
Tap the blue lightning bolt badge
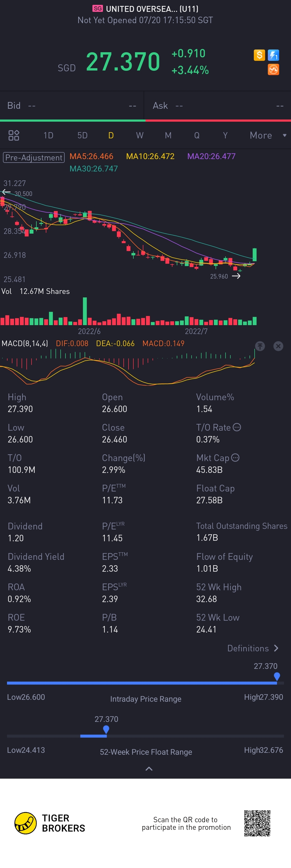[x=273, y=55]
